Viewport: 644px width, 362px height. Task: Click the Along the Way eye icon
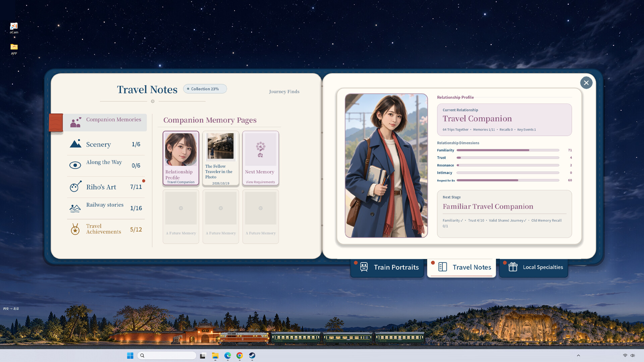[75, 165]
